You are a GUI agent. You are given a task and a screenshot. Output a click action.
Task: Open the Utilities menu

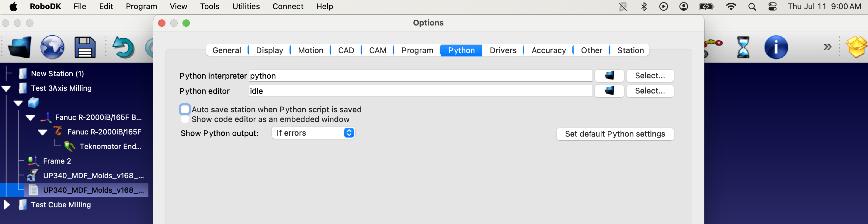point(246,6)
